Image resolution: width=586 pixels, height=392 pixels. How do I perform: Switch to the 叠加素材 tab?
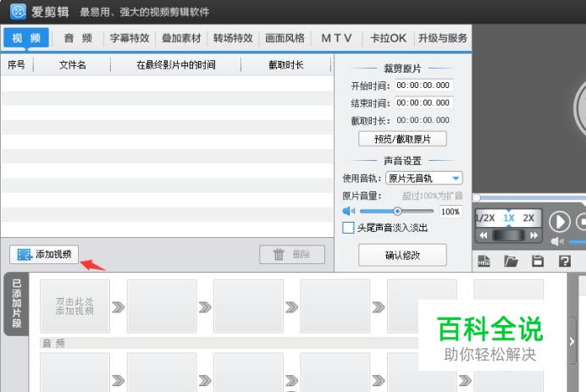coord(181,38)
